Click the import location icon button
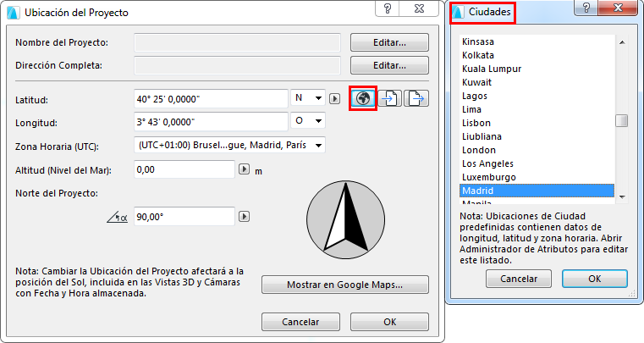The image size is (644, 343). pyautogui.click(x=390, y=98)
